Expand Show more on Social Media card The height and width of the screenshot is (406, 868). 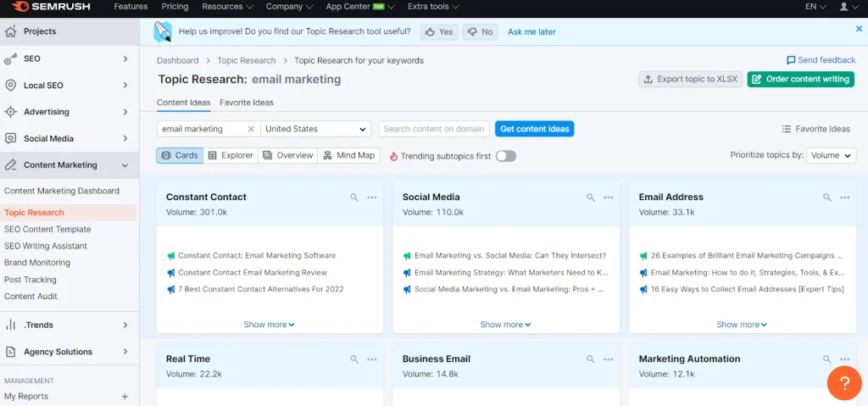[505, 325]
